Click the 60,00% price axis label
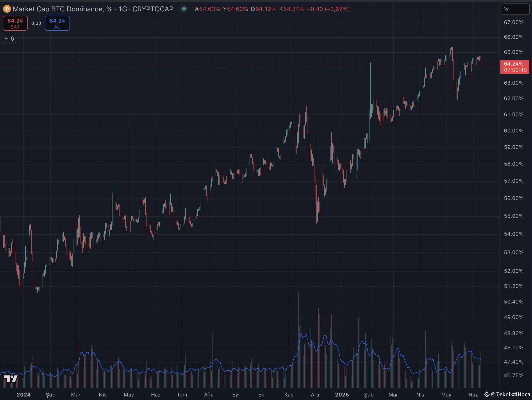Image resolution: width=532 pixels, height=400 pixels. tap(514, 131)
